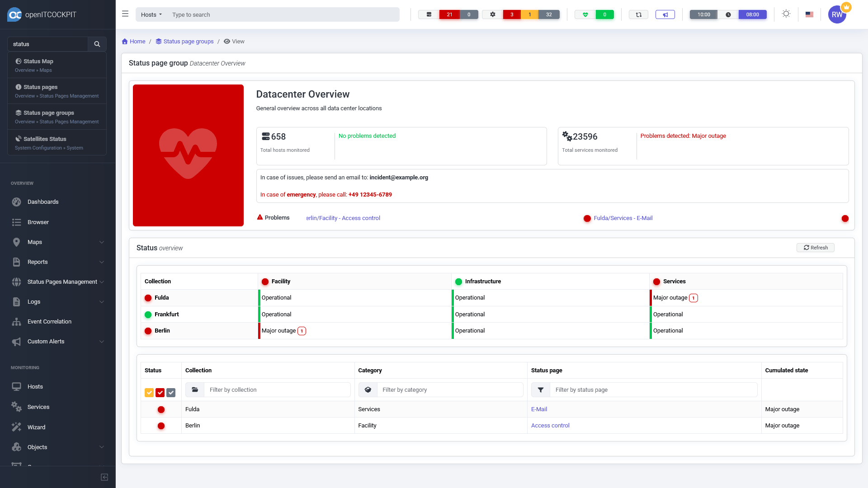The image size is (868, 488).
Task: Click the refresh arrows icon in the top bar
Action: coord(638,14)
